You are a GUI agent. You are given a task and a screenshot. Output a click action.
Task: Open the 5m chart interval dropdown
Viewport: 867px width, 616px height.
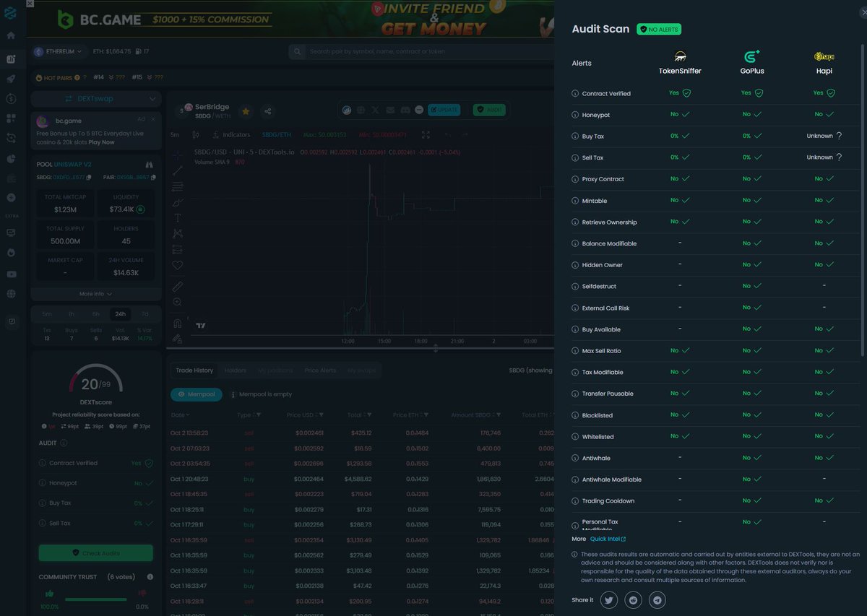[x=175, y=135]
